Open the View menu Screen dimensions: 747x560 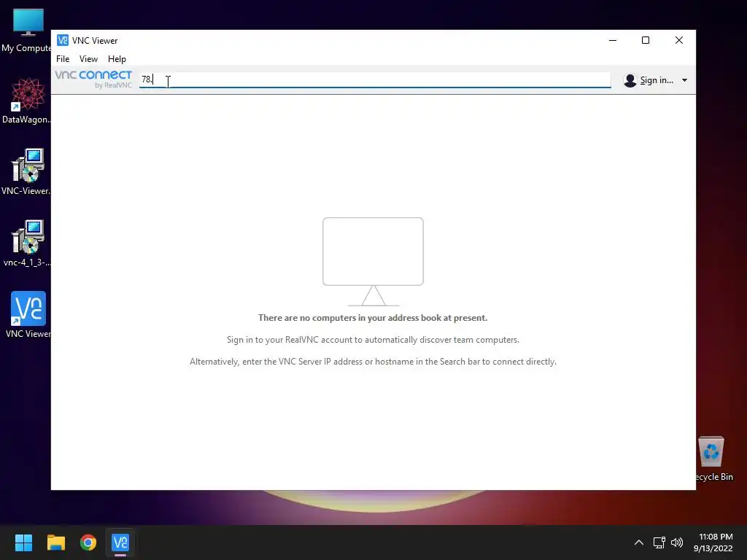88,59
